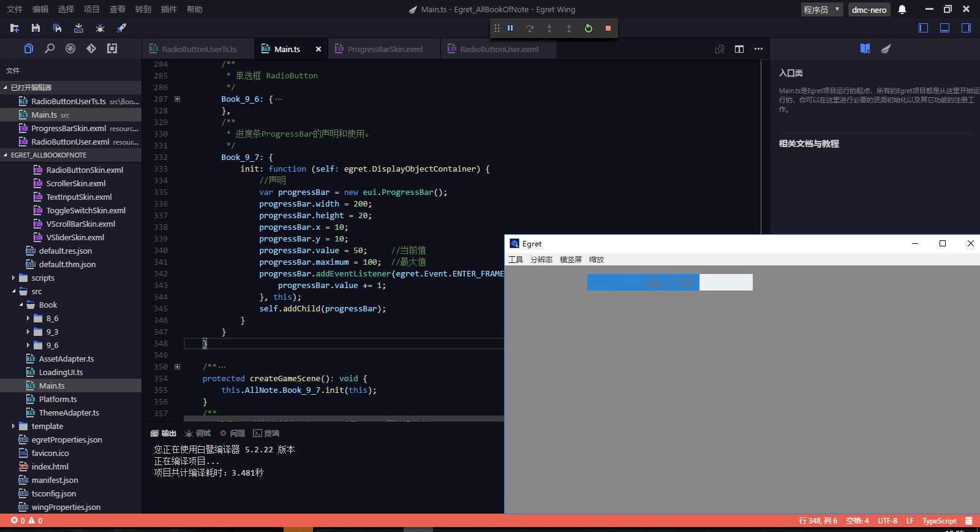
Task: Open the fifth sidebar view icon
Action: (x=112, y=48)
